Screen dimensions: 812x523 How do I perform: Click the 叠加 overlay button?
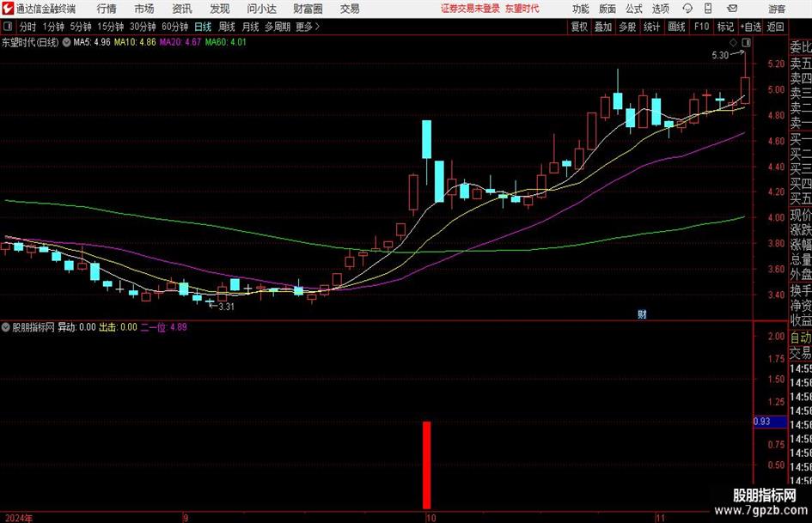(603, 27)
